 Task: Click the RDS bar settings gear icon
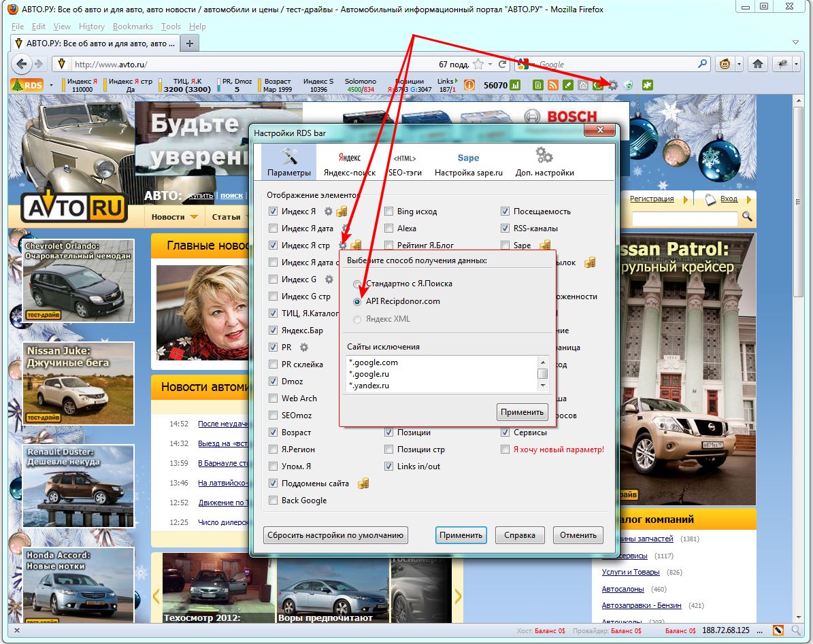pyautogui.click(x=613, y=85)
